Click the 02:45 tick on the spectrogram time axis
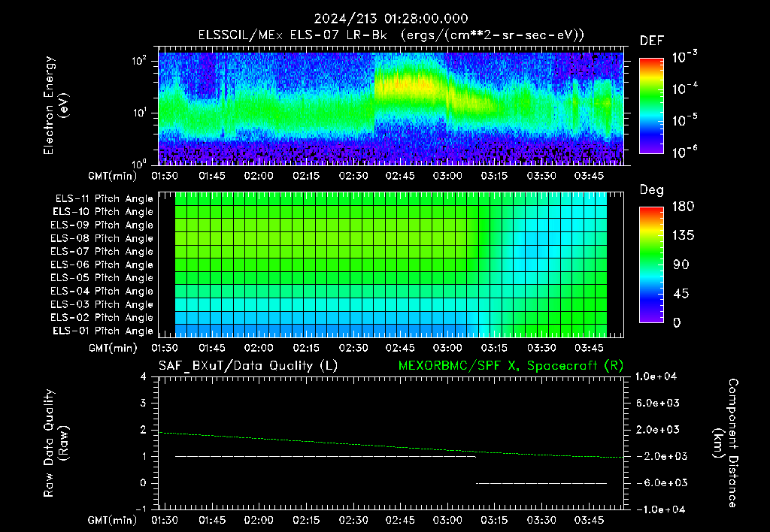Viewport: 770px width, 532px height. (400, 176)
